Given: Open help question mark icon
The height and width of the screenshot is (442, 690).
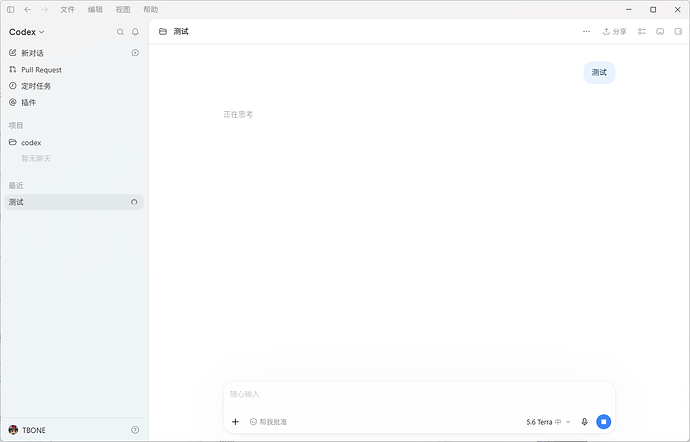Looking at the screenshot, I should pos(135,430).
